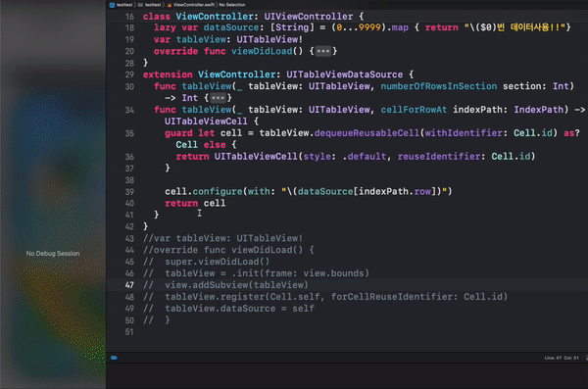Click the dequeueReusableCell method call
The width and height of the screenshot is (588, 389).
click(367, 133)
